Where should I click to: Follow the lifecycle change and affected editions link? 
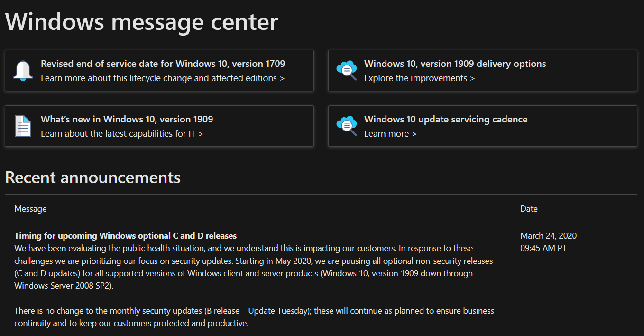pyautogui.click(x=162, y=78)
